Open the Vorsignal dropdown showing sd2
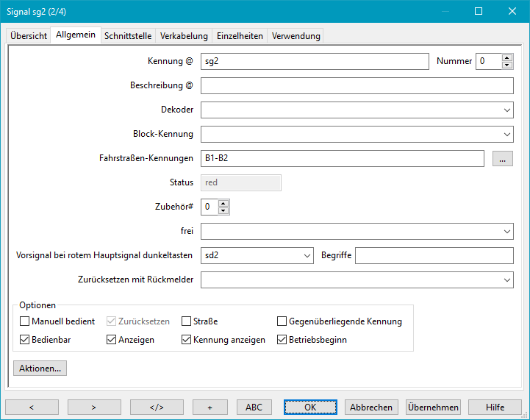 pos(307,256)
